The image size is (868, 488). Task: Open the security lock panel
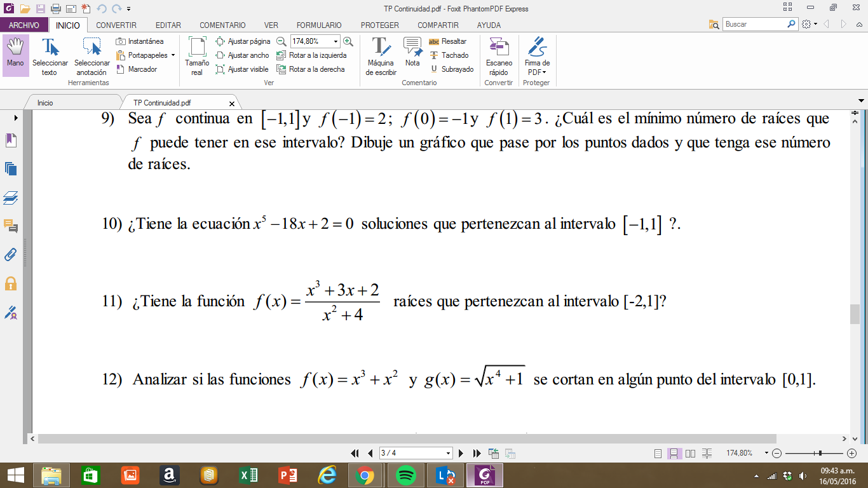(11, 283)
